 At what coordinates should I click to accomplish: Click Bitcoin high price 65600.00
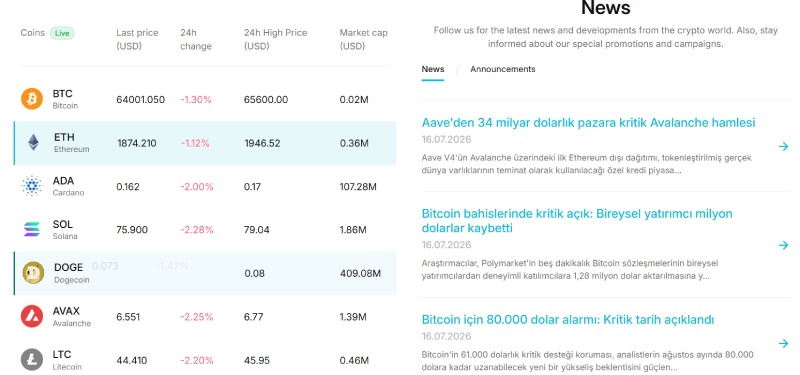266,99
